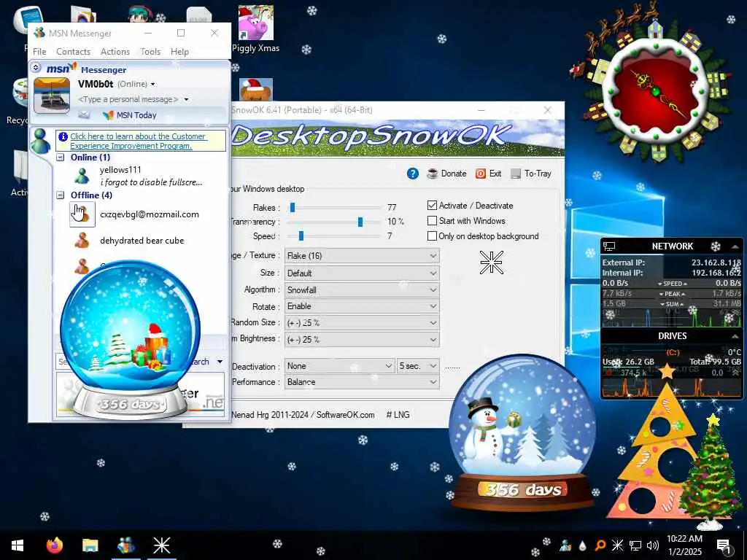Click the water drop tray icon

[x=582, y=545]
